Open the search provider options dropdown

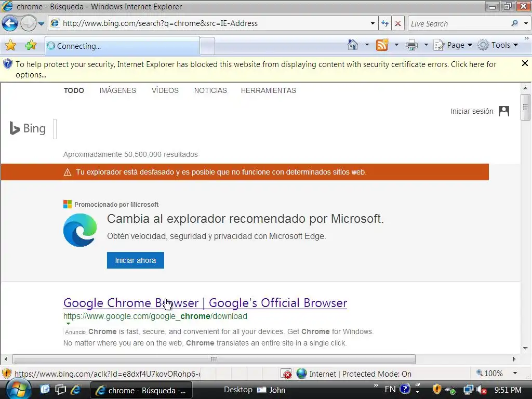click(x=526, y=23)
